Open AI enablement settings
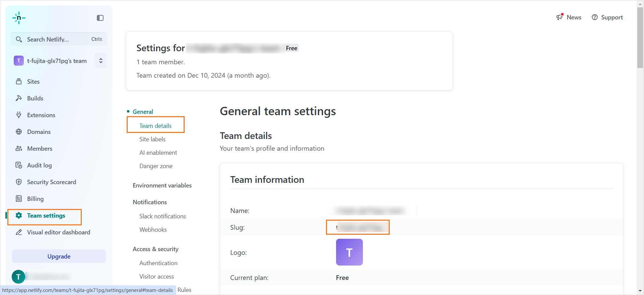This screenshot has width=644, height=295. click(x=158, y=152)
